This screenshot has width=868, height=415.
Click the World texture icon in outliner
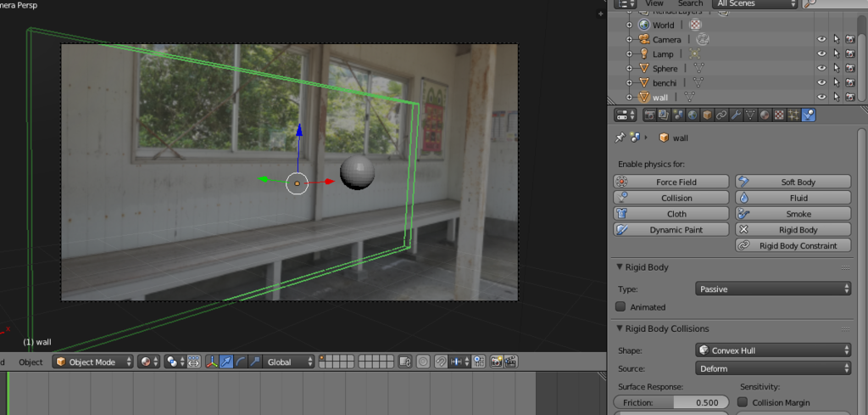(x=695, y=25)
